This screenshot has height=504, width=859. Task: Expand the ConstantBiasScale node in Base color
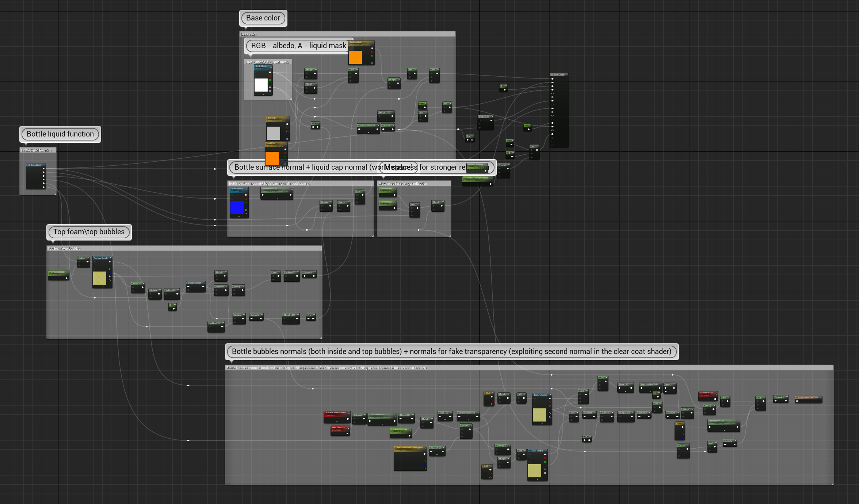tap(368, 132)
